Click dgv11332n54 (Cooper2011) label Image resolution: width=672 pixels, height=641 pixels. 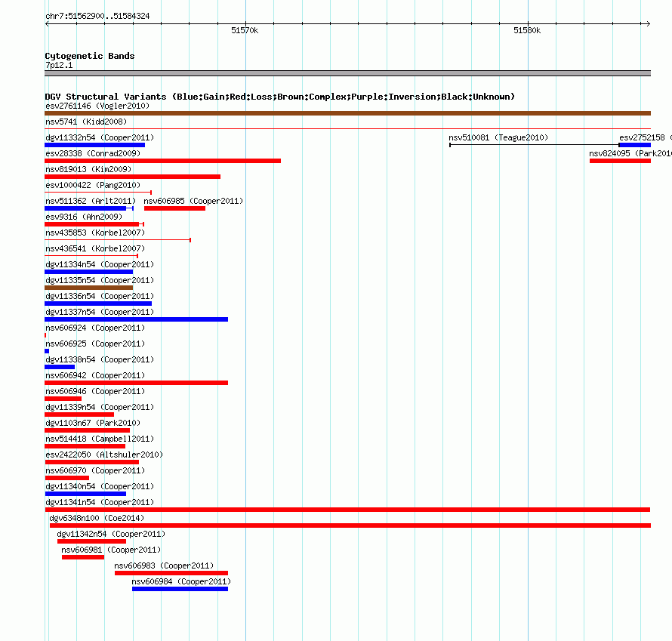coord(100,137)
